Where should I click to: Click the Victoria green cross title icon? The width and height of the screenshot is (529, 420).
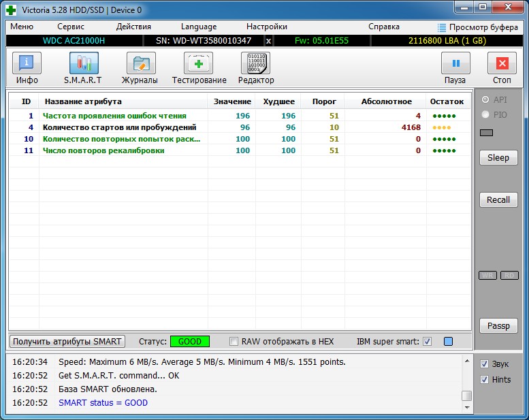point(11,10)
